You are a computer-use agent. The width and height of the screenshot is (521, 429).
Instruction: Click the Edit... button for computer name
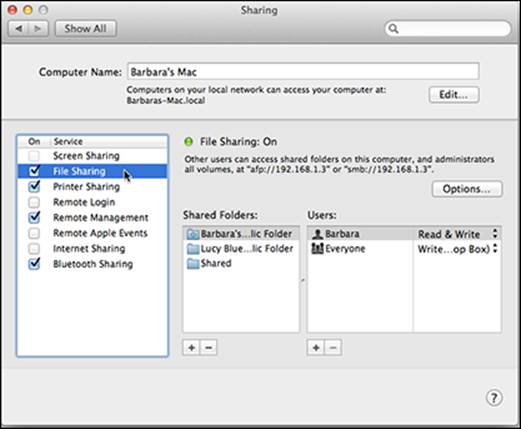click(x=454, y=95)
